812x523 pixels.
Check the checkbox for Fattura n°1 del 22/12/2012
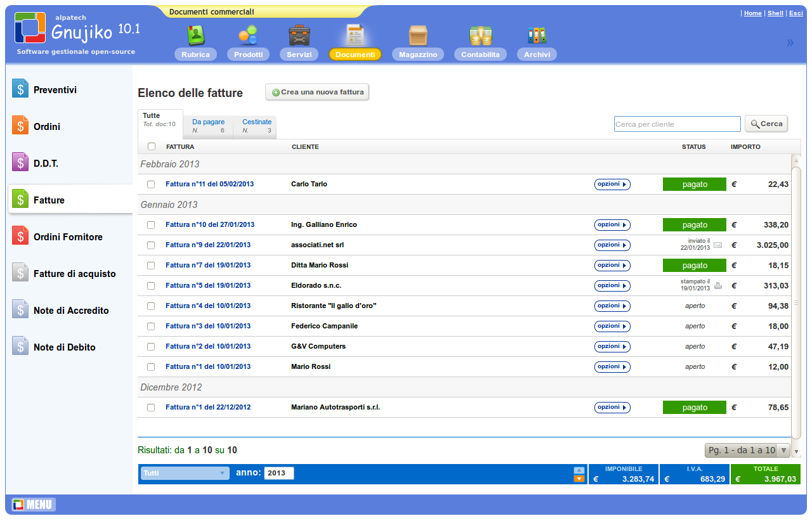point(150,407)
